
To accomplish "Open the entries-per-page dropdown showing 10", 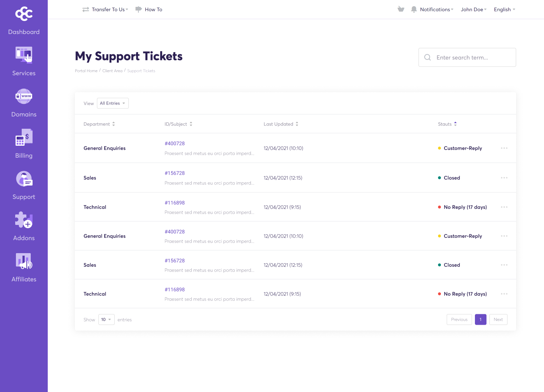I will pyautogui.click(x=106, y=320).
